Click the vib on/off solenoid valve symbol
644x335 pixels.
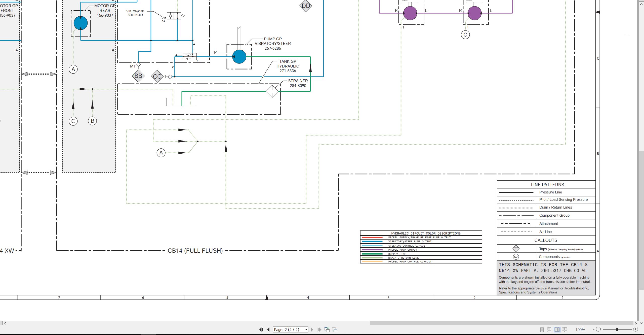click(x=174, y=16)
